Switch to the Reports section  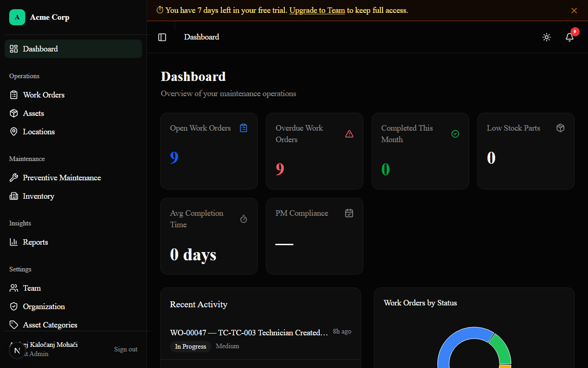tap(35, 242)
